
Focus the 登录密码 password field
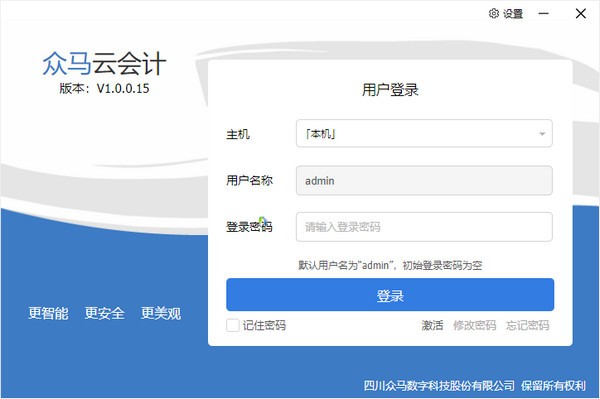pos(424,227)
